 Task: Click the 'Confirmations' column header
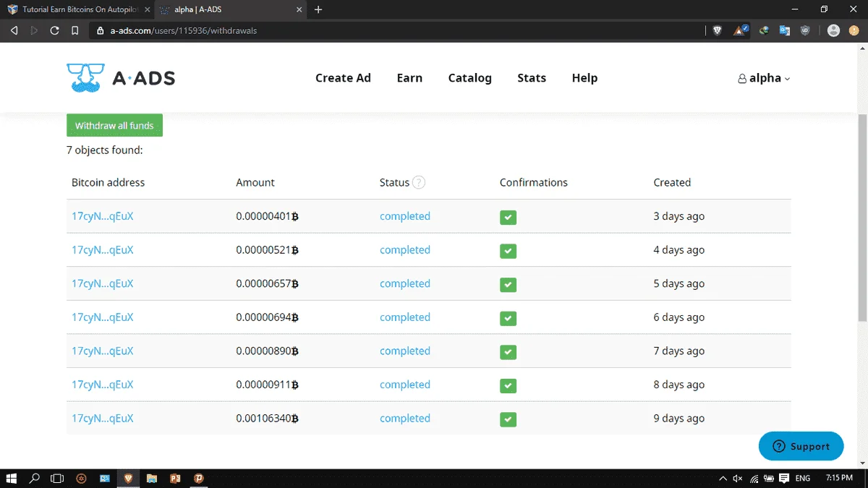click(x=534, y=182)
